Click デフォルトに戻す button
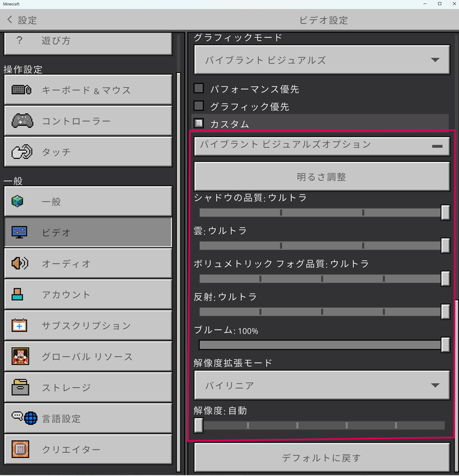 point(322,458)
